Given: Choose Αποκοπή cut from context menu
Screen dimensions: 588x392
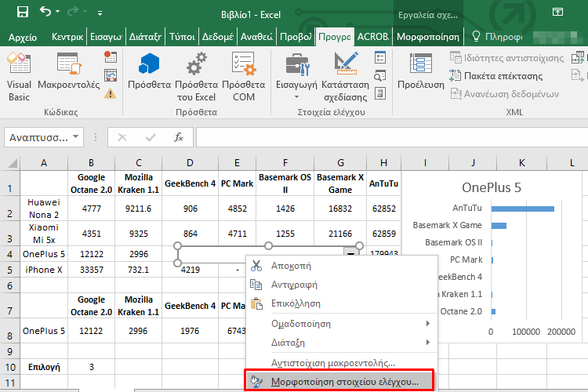Looking at the screenshot, I should pos(342,266).
